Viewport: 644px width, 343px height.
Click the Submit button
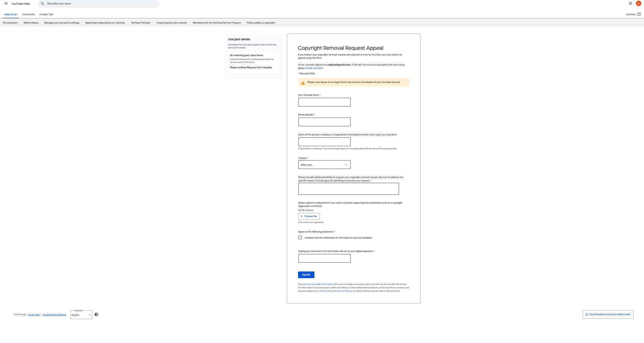click(306, 275)
